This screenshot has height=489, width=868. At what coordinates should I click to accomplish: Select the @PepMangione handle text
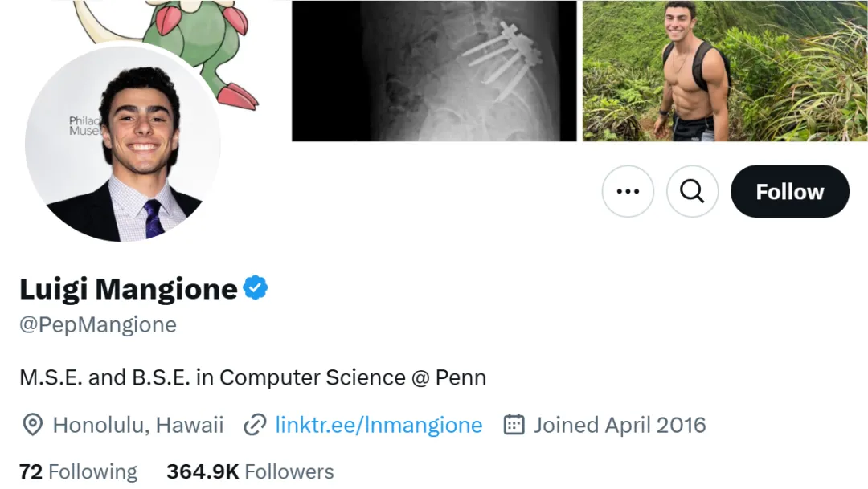coord(98,325)
